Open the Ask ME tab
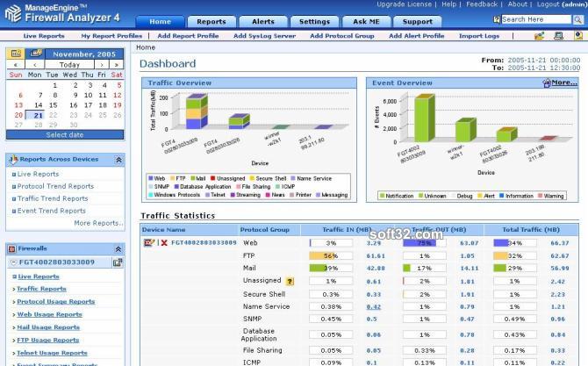 [x=366, y=22]
